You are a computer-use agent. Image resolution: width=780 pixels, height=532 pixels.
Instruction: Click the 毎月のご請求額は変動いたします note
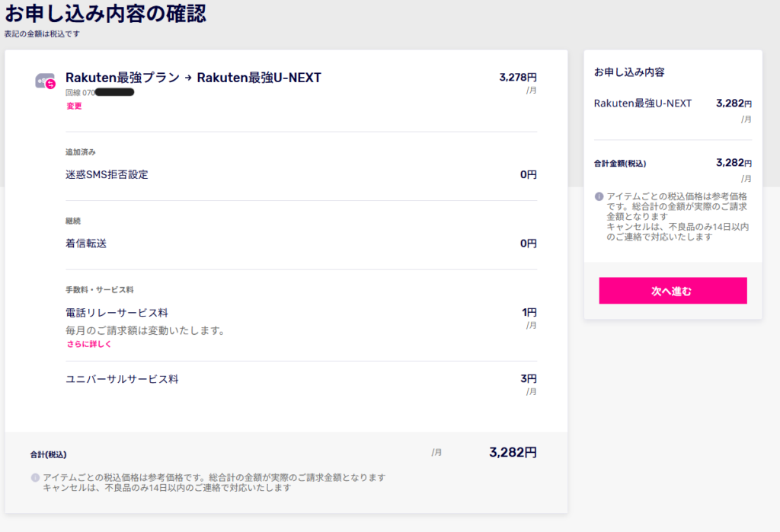(x=145, y=330)
